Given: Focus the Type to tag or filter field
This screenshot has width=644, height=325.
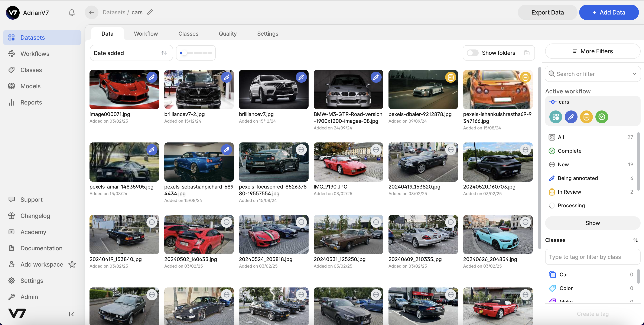Looking at the screenshot, I should [x=592, y=257].
